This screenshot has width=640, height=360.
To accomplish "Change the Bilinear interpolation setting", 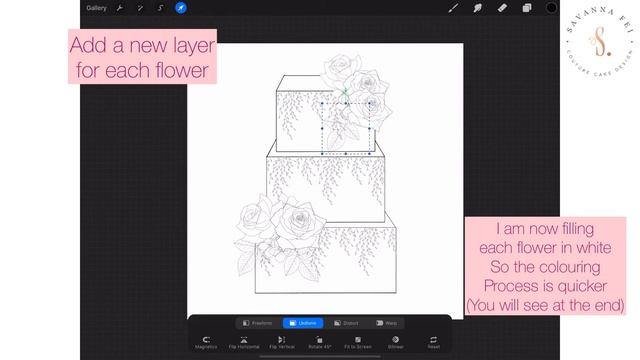I will [396, 342].
